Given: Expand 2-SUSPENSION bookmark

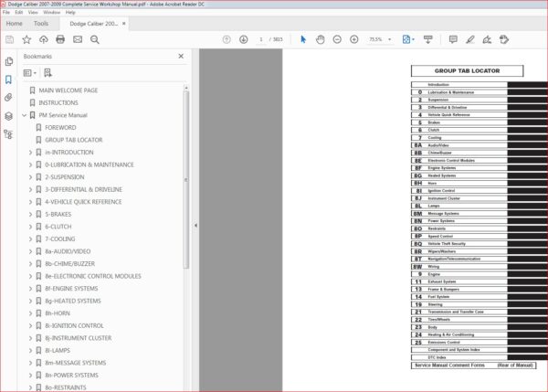Looking at the screenshot, I should (x=30, y=177).
